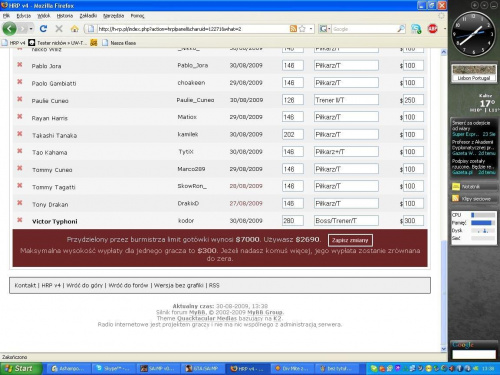Open the Notatnik gadget in sidebar
This screenshot has width=500, height=375.
click(x=474, y=187)
